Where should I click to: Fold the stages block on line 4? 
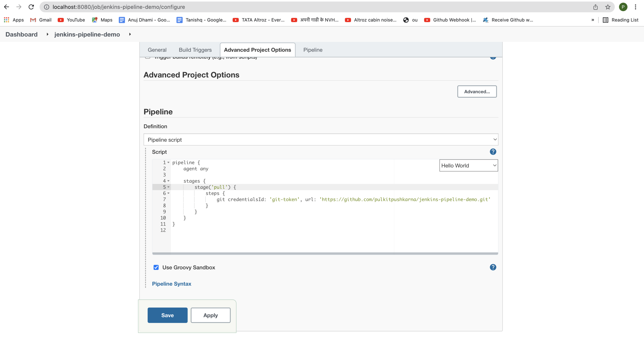pyautogui.click(x=168, y=181)
